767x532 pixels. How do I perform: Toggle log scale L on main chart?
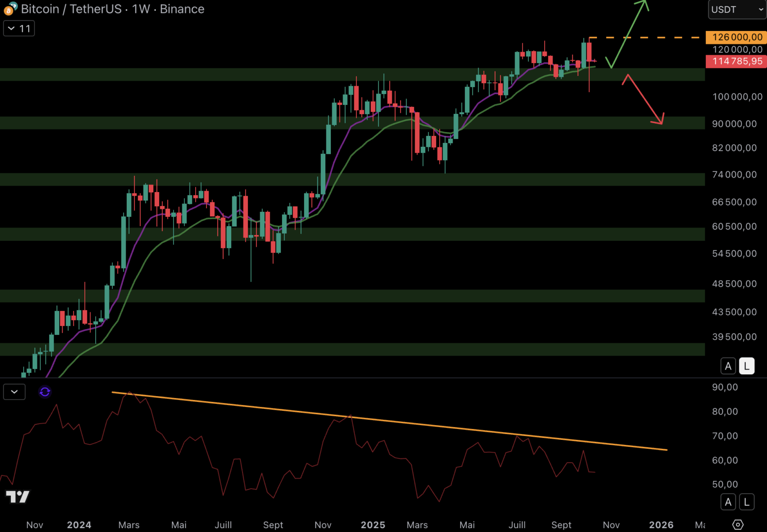coord(746,366)
